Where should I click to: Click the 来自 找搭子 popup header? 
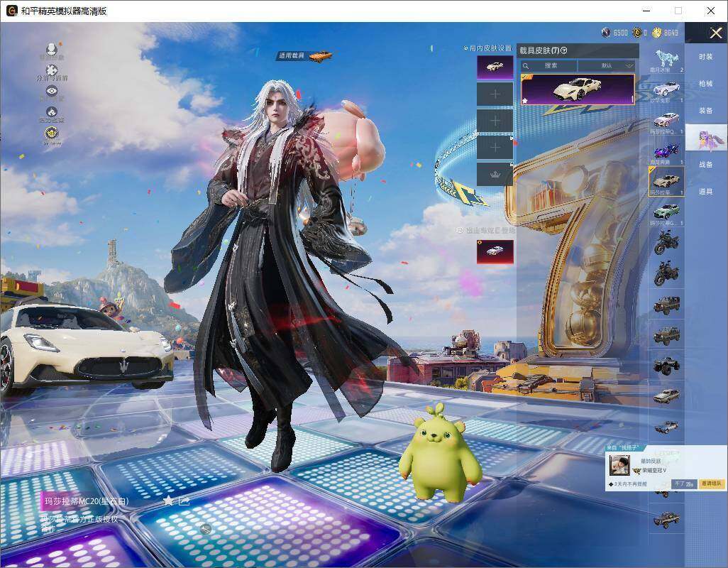pos(626,448)
